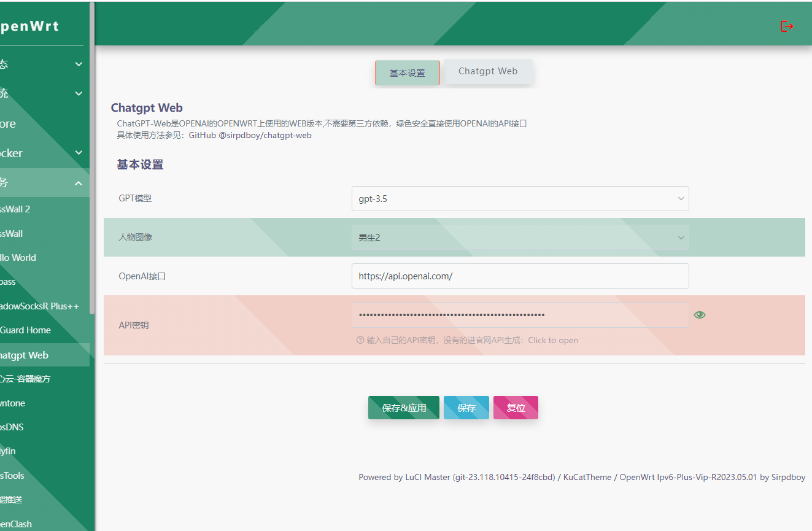
Task: Expand the 状态 sidebar section
Action: point(45,64)
